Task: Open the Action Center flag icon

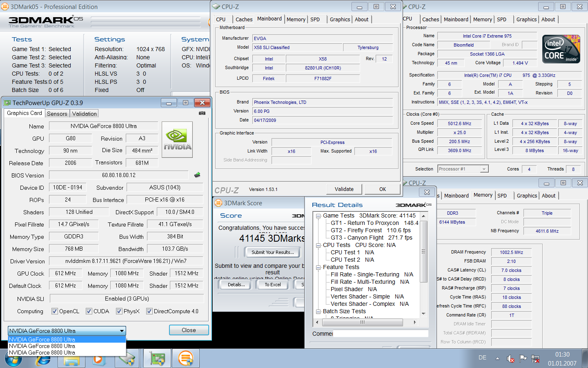Action: tap(523, 359)
